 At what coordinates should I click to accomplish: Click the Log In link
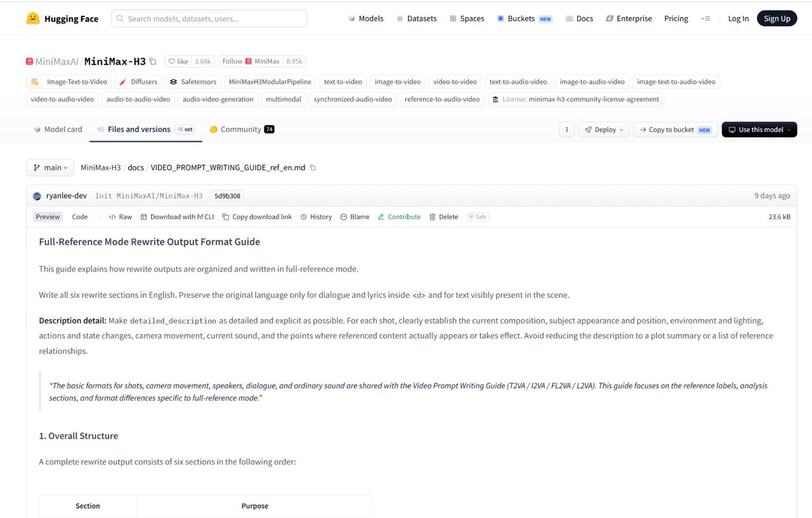pos(738,18)
